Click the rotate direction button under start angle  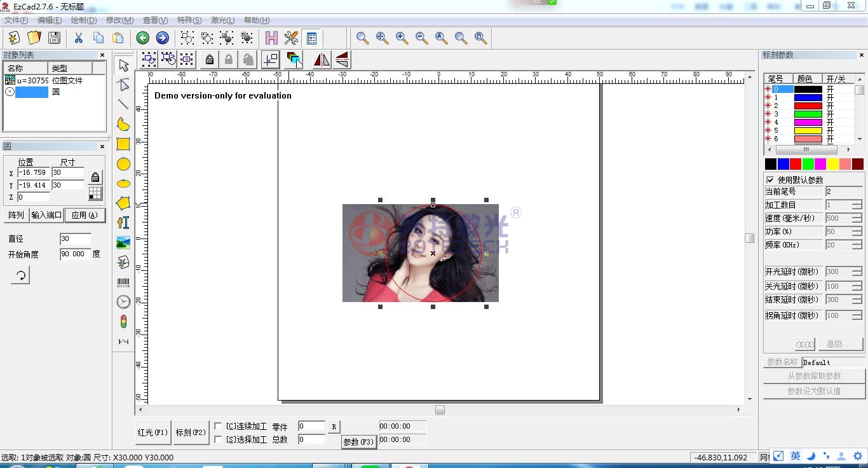pyautogui.click(x=20, y=275)
